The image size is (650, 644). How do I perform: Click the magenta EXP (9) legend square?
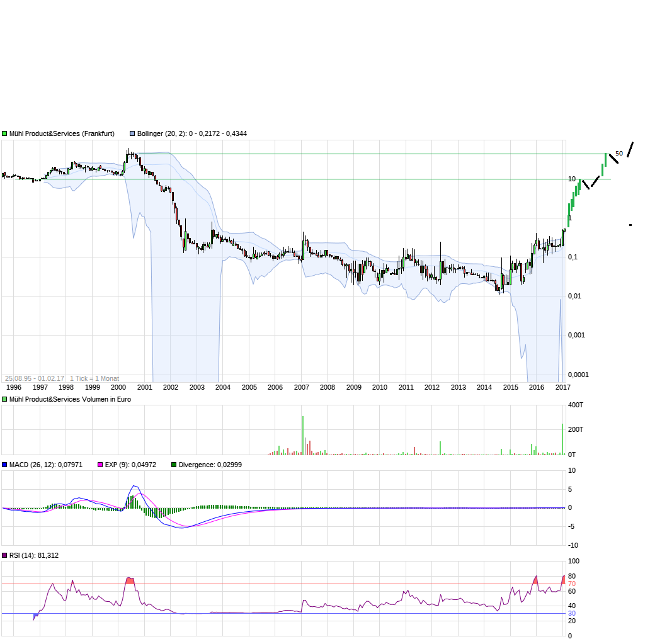[101, 465]
